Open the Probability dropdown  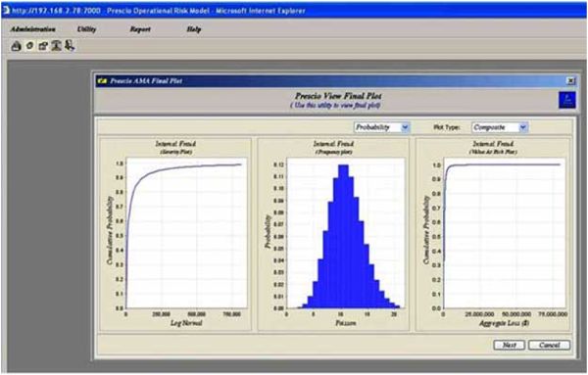pyautogui.click(x=382, y=127)
